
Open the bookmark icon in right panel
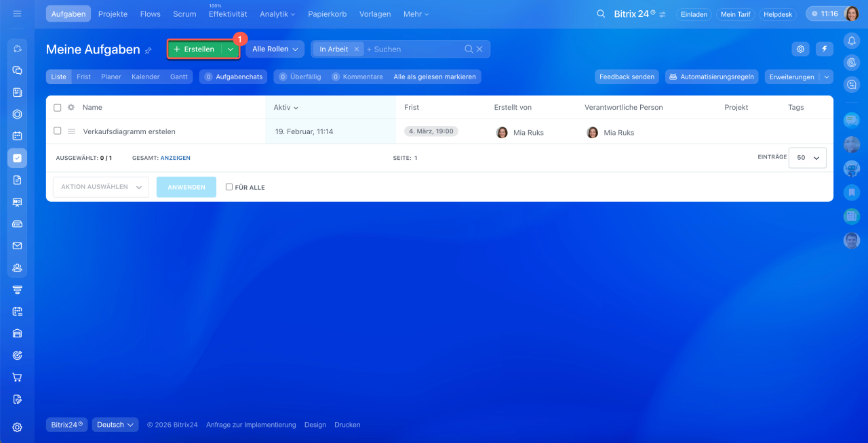(852, 192)
